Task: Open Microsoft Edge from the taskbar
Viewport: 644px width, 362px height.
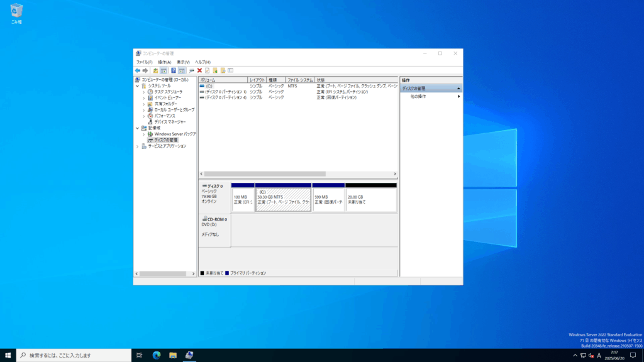Action: click(x=156, y=356)
